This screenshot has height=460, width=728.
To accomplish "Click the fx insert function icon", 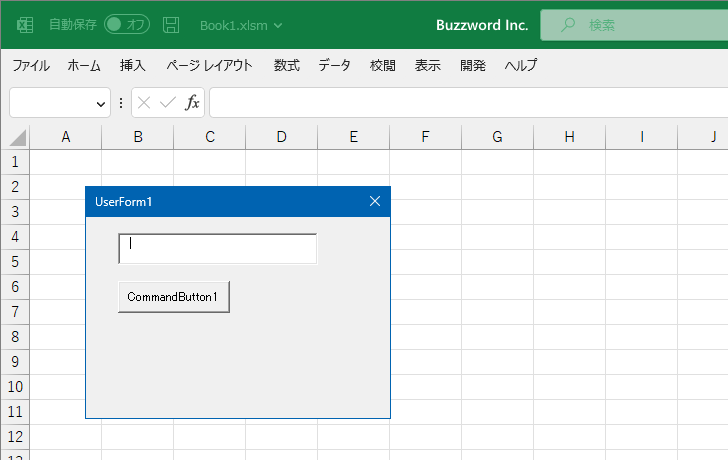I will pos(192,102).
